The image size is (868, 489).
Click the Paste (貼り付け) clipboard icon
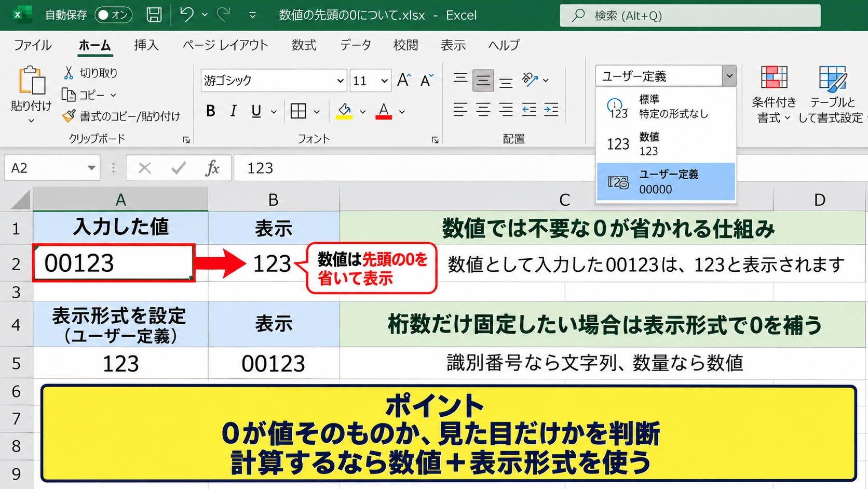click(31, 81)
